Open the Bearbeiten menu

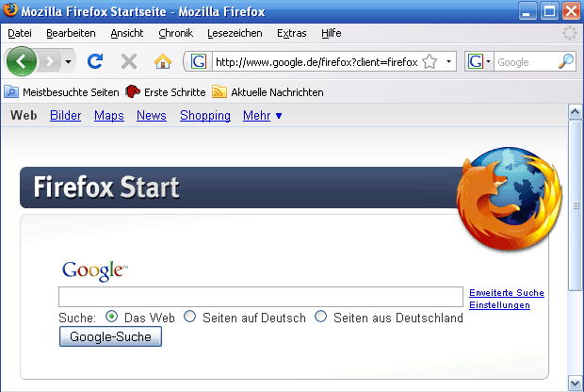tap(71, 33)
